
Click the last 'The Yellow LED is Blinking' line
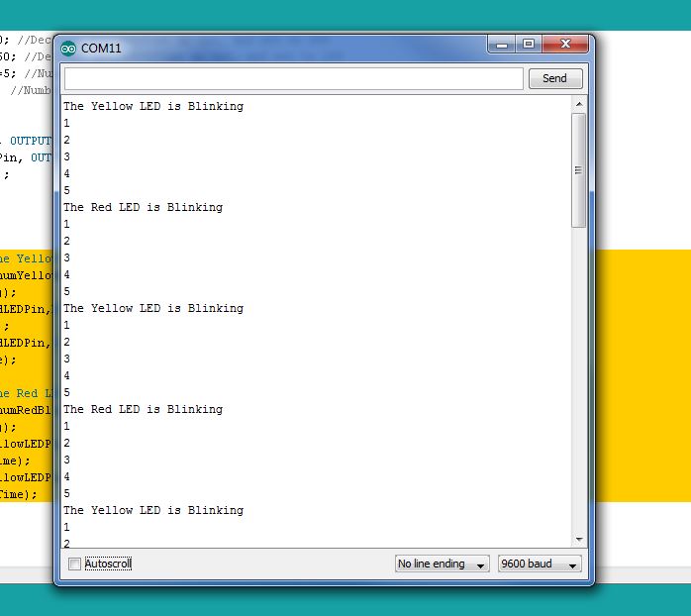pos(153,510)
